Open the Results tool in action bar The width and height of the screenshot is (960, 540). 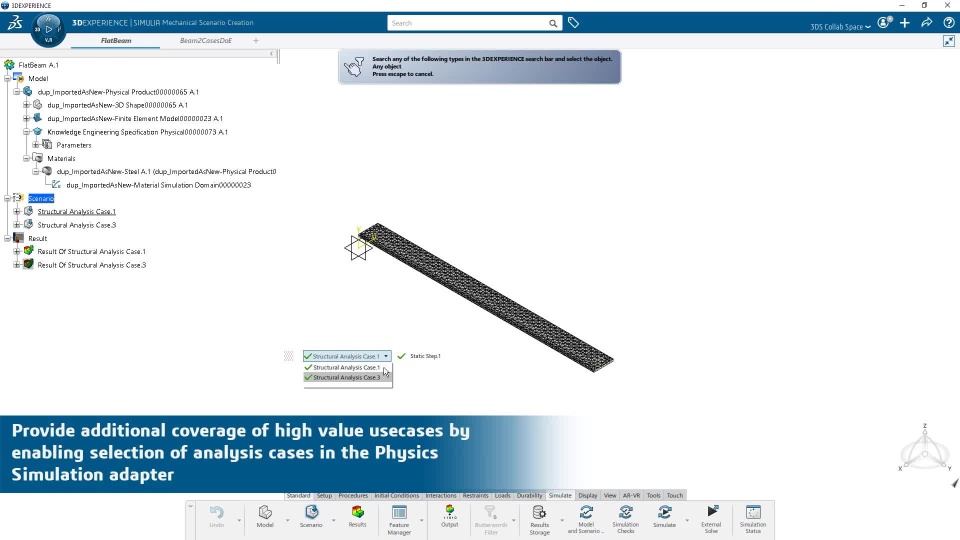click(x=358, y=517)
